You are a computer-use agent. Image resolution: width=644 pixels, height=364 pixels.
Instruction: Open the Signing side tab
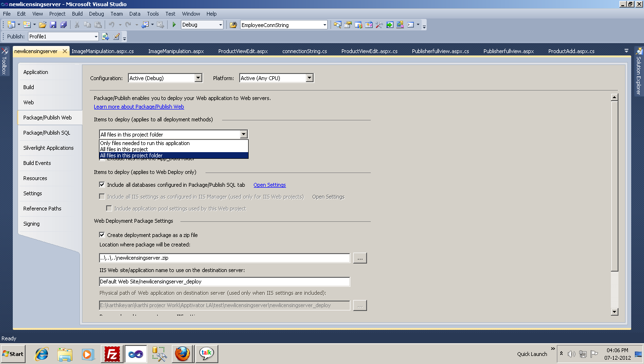coord(49,224)
